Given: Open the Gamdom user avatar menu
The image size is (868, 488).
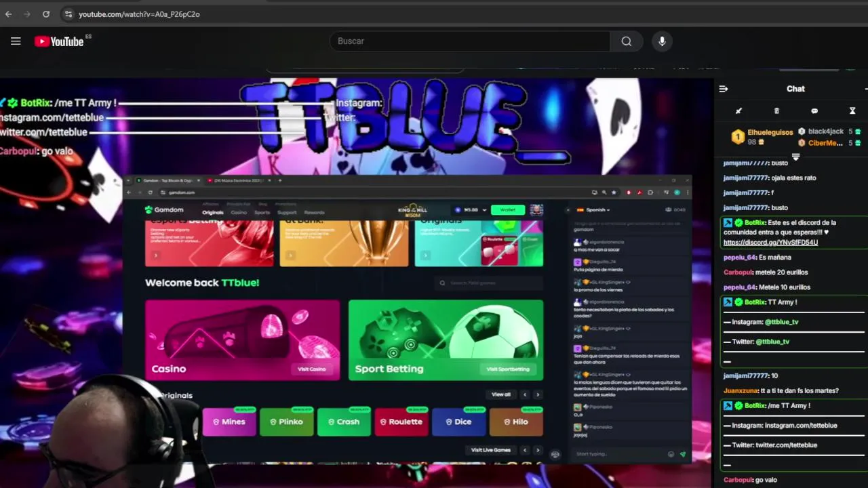Looking at the screenshot, I should coord(536,210).
